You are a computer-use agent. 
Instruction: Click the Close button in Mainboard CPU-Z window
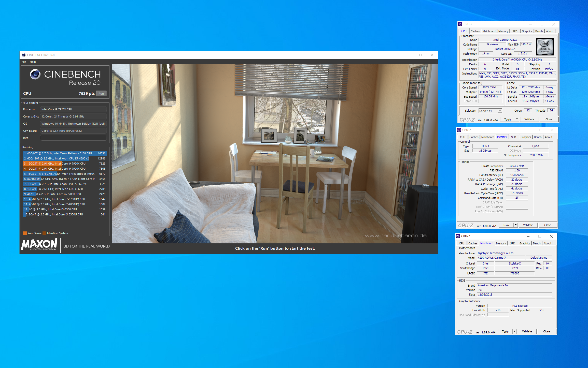[547, 331]
